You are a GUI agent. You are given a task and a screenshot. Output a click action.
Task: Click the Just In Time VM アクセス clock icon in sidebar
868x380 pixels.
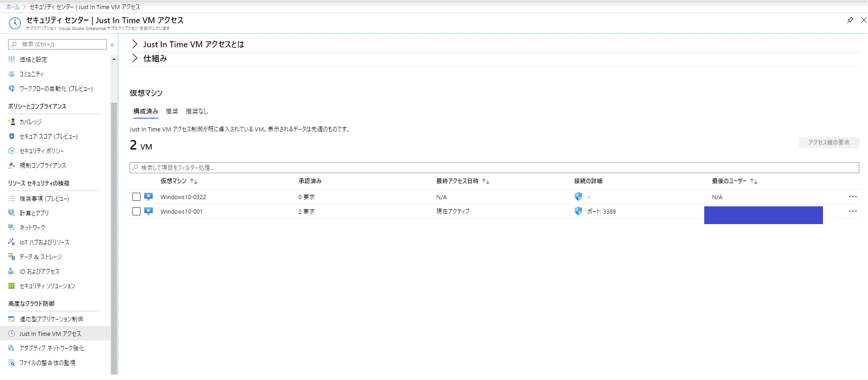pyautogui.click(x=12, y=334)
